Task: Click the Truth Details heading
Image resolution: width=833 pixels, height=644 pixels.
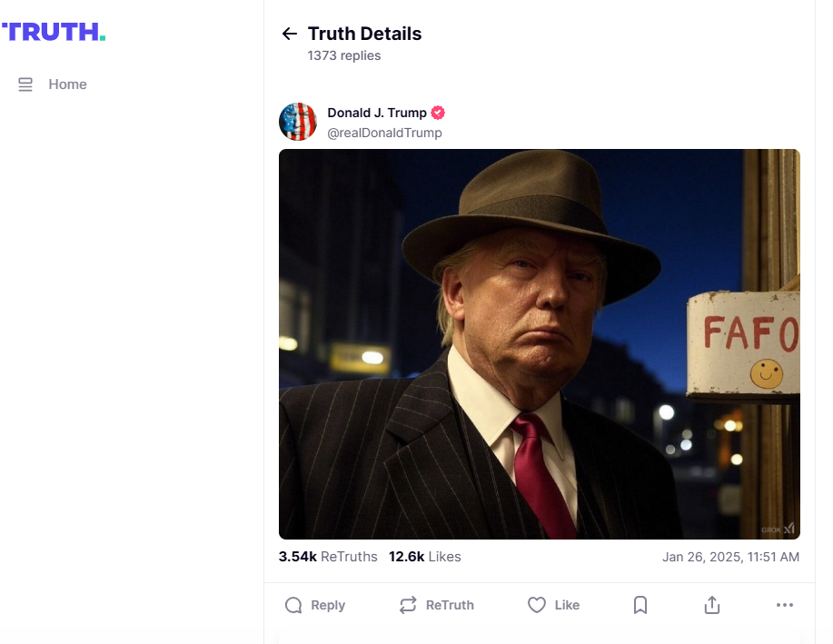Action: [364, 34]
